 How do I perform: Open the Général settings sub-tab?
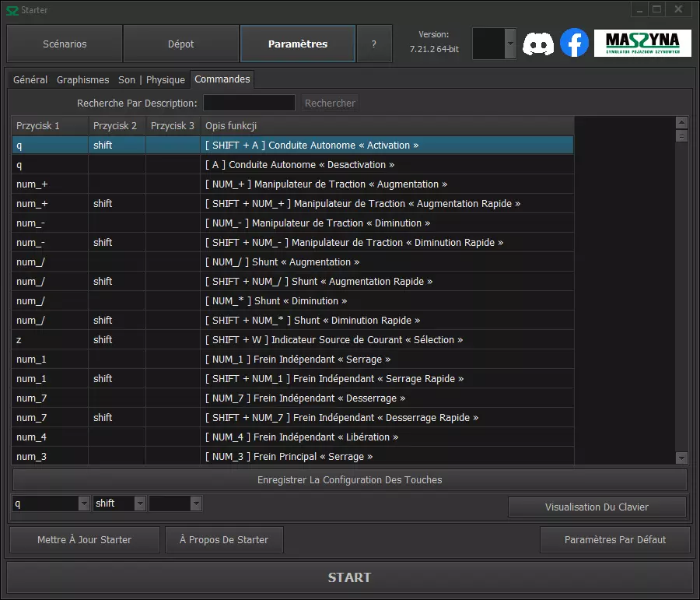click(30, 80)
